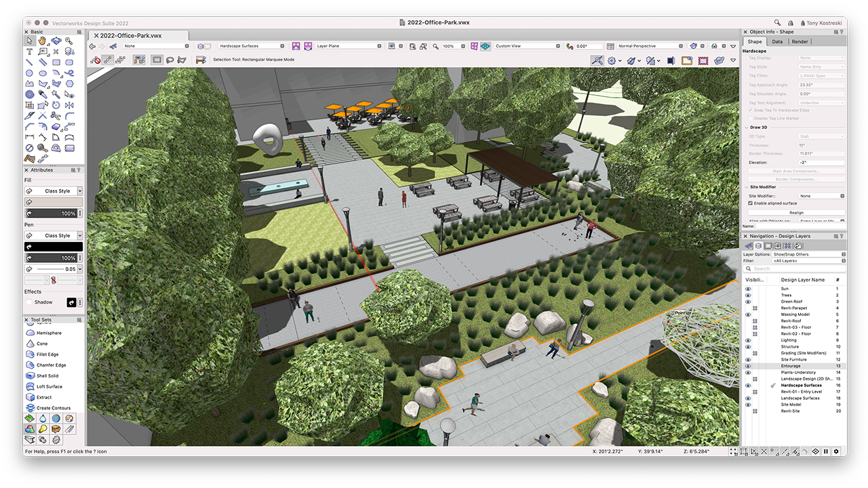The height and width of the screenshot is (488, 868).
Task: Select the Loft Surface tool
Action: coord(47,386)
